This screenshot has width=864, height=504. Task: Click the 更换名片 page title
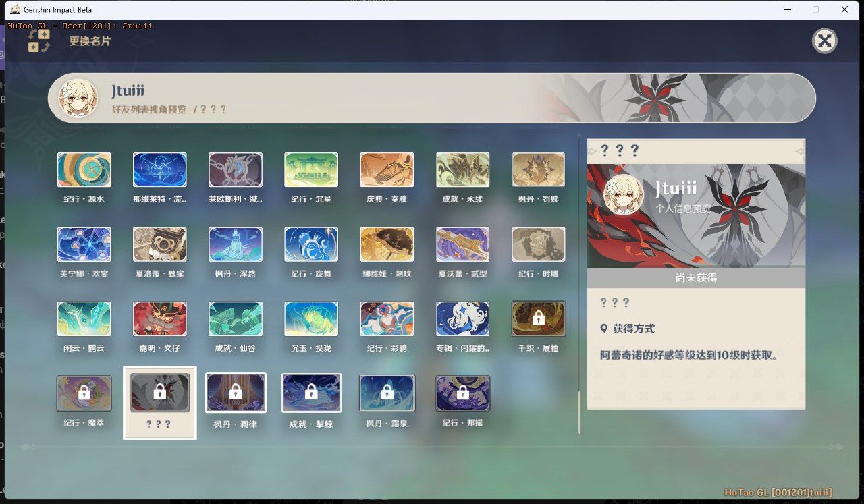click(90, 41)
